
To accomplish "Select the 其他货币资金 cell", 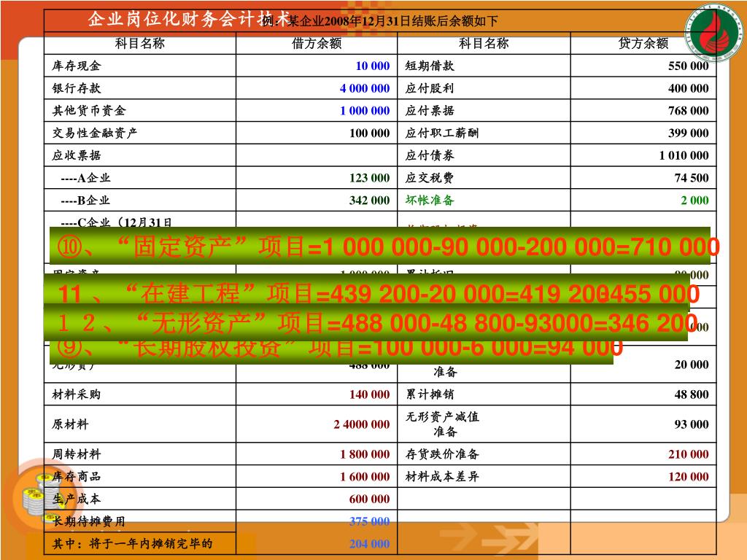I will pyautogui.click(x=89, y=111).
